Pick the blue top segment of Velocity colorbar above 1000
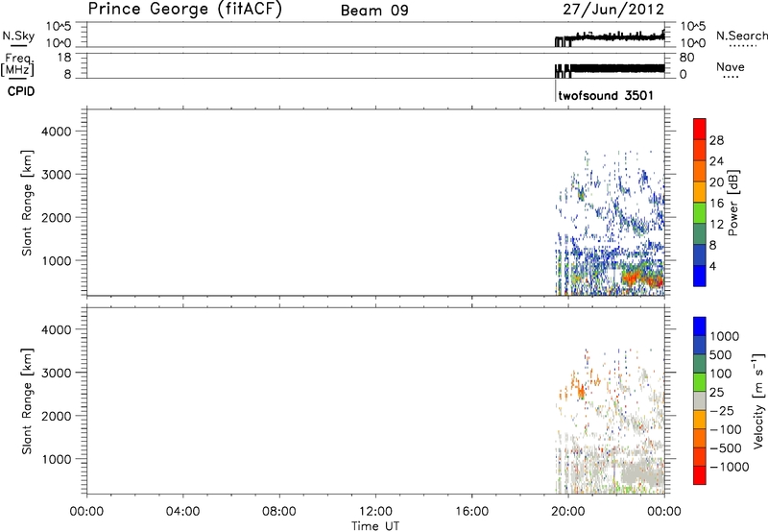 tap(700, 326)
